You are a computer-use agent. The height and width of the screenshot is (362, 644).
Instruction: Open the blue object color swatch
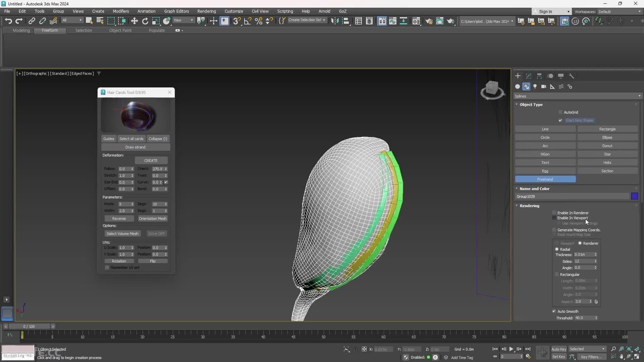click(634, 196)
